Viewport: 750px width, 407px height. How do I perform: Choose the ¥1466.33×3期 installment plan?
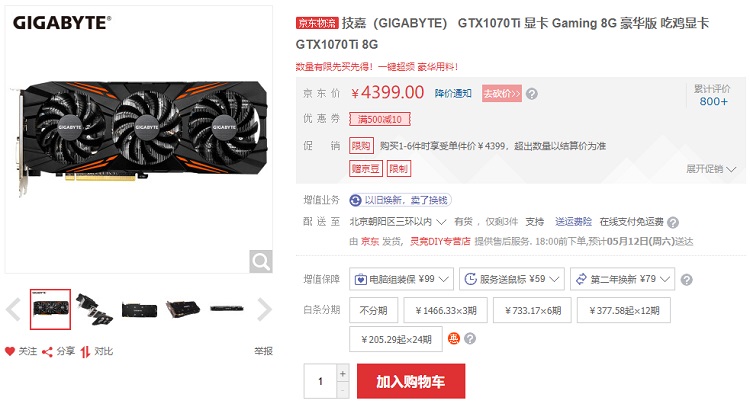[x=446, y=311]
